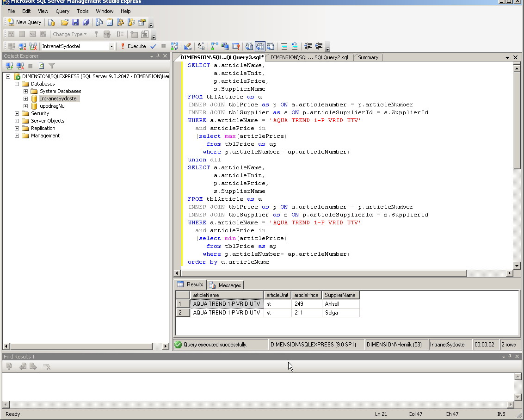The image size is (524, 420).
Task: Select Results to Text output mode
Action: (249, 46)
